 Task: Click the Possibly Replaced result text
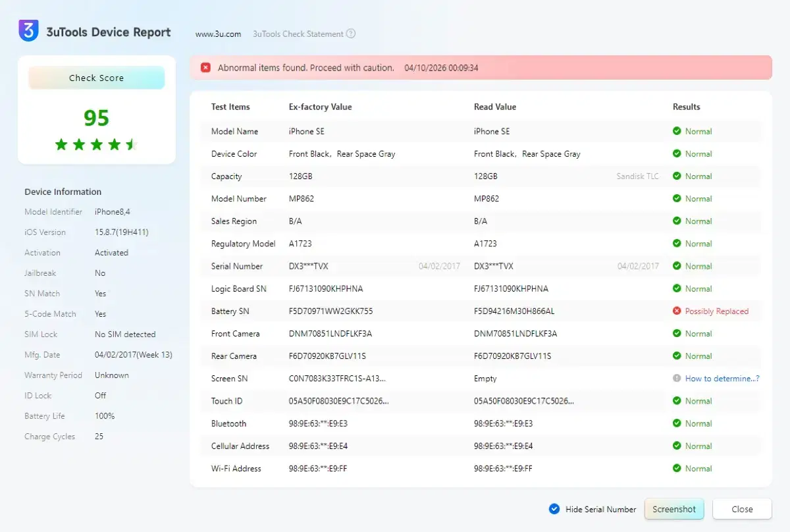(x=716, y=311)
